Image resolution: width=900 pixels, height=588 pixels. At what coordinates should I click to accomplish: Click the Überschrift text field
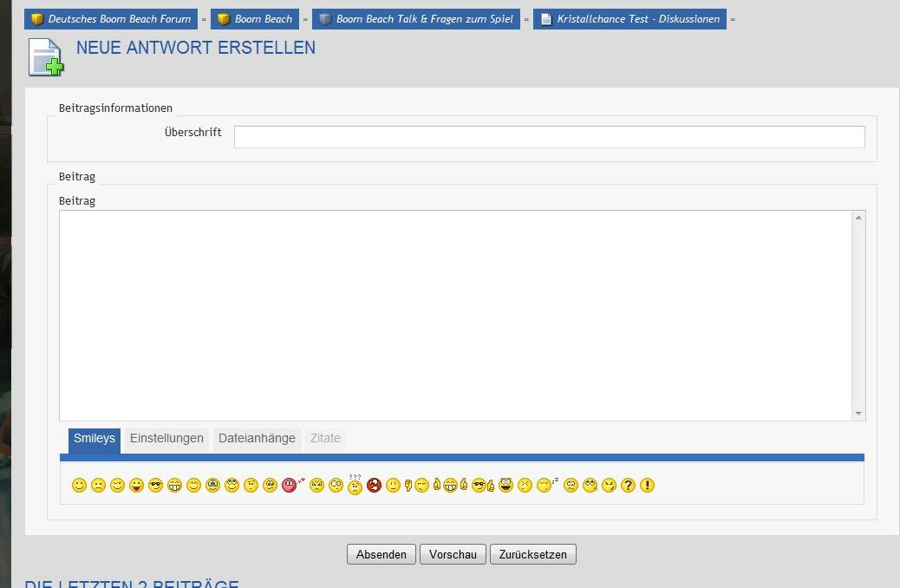[x=549, y=137]
